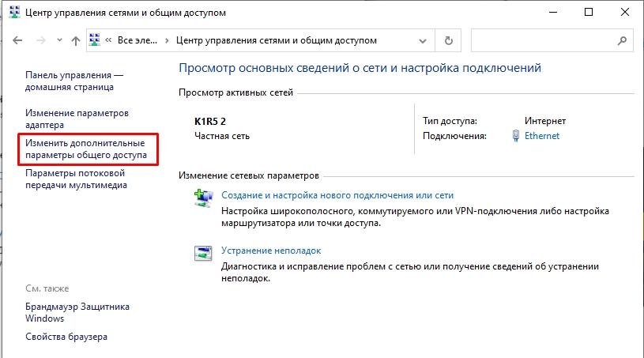Click the window title bar network icon
This screenshot has height=358, width=644.
14,13
